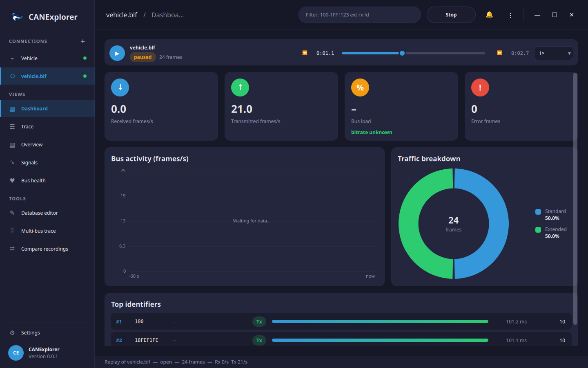Click the CE avatar badge
Screen dimensions: 588x368
[16, 352]
